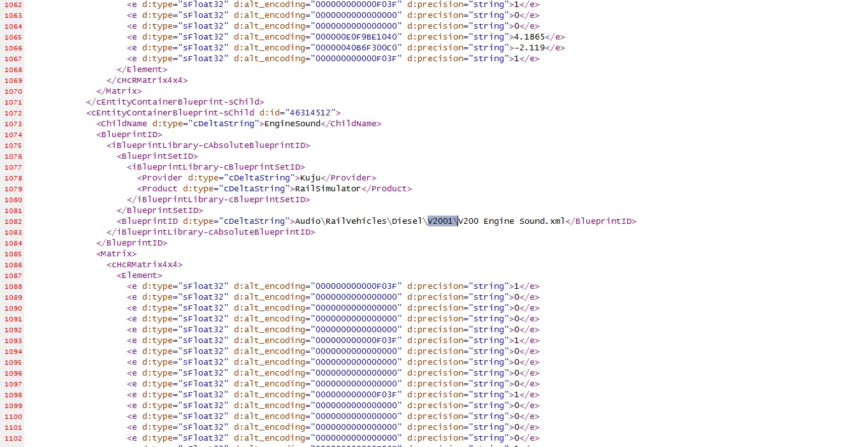This screenshot has width=868, height=447.
Task: Select line number 1088
Action: tap(13, 286)
